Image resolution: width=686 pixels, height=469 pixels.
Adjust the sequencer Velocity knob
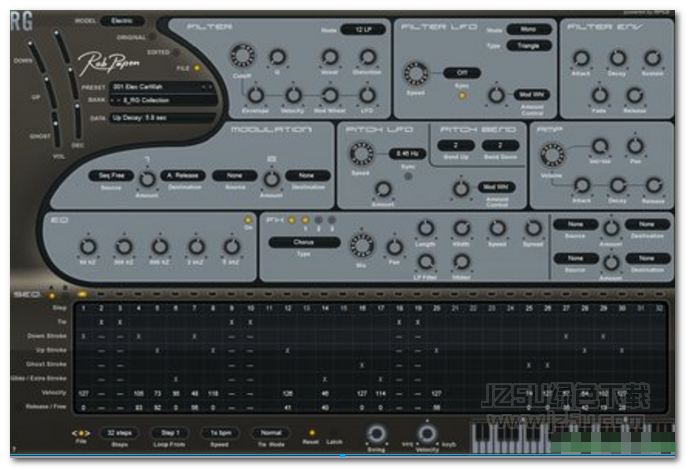pos(427,434)
